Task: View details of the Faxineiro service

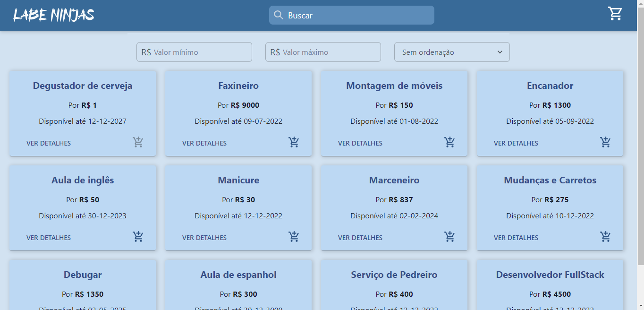Action: (x=204, y=143)
